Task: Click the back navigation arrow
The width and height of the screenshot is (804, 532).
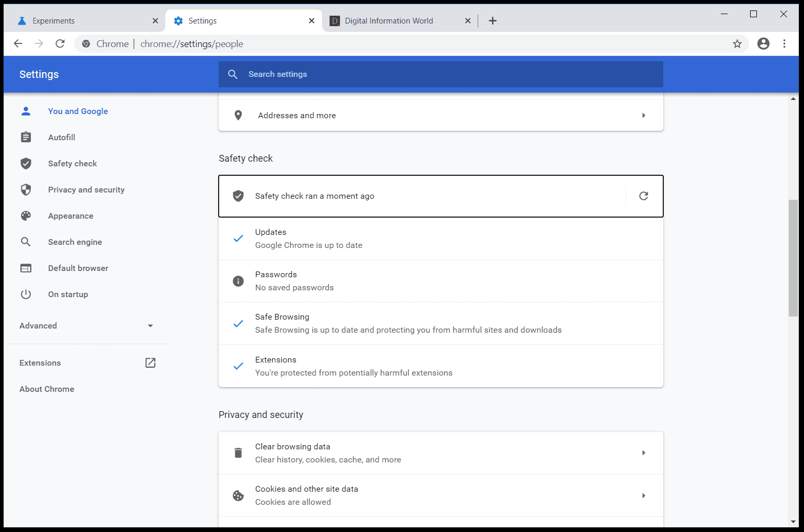Action: [x=18, y=43]
